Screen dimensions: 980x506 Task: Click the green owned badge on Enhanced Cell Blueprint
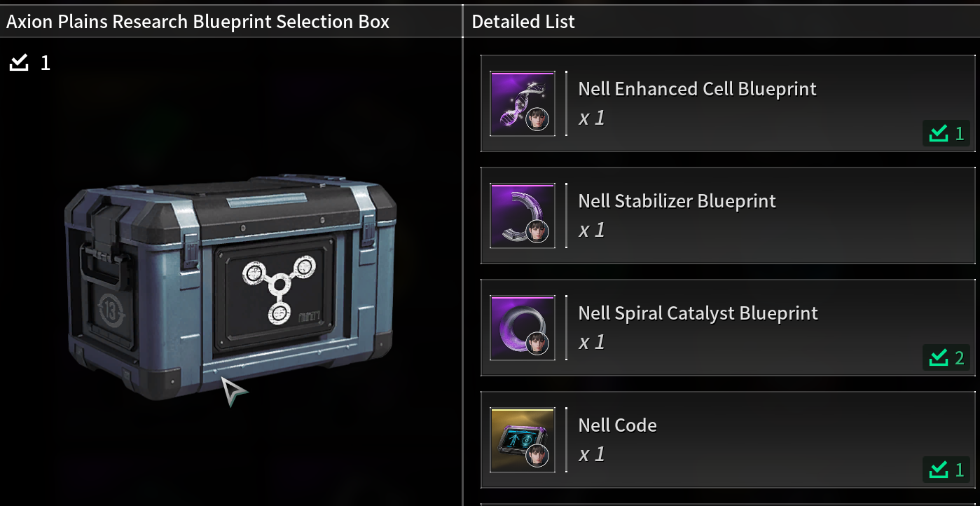click(x=946, y=133)
